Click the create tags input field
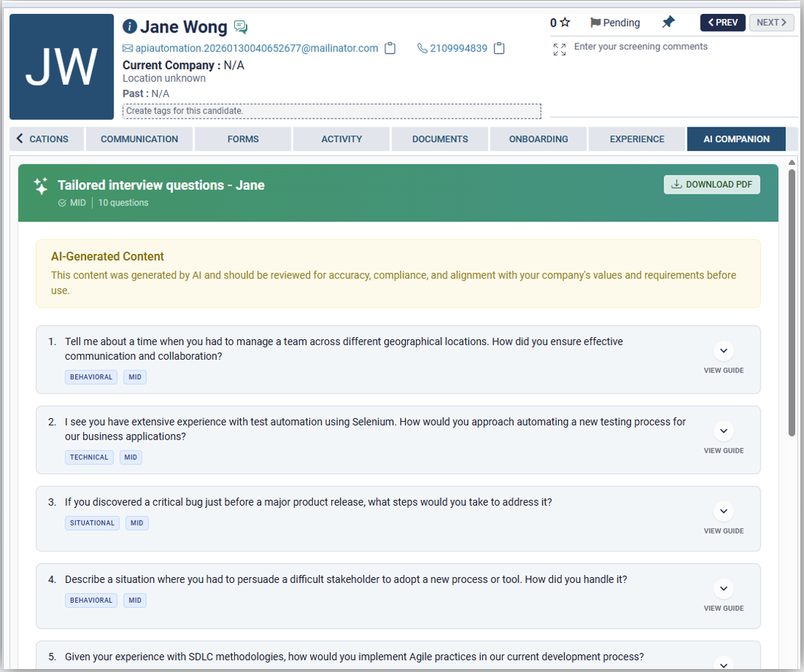 [331, 111]
